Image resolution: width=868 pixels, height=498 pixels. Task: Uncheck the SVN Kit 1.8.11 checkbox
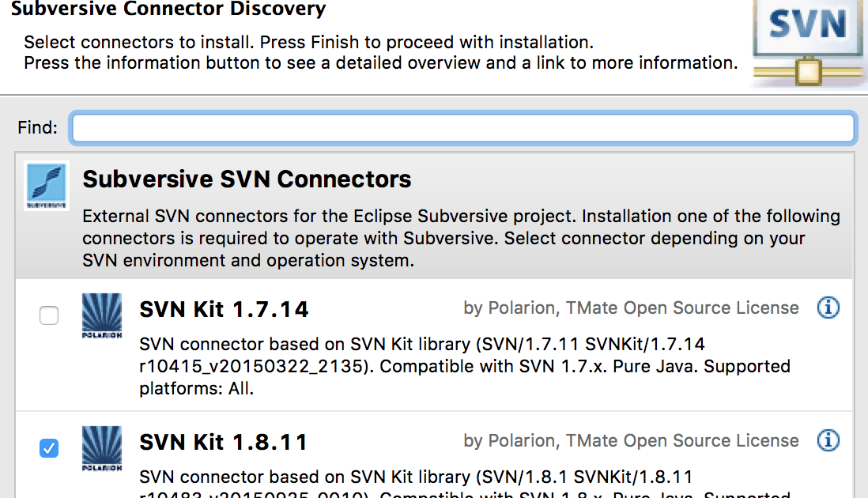49,447
